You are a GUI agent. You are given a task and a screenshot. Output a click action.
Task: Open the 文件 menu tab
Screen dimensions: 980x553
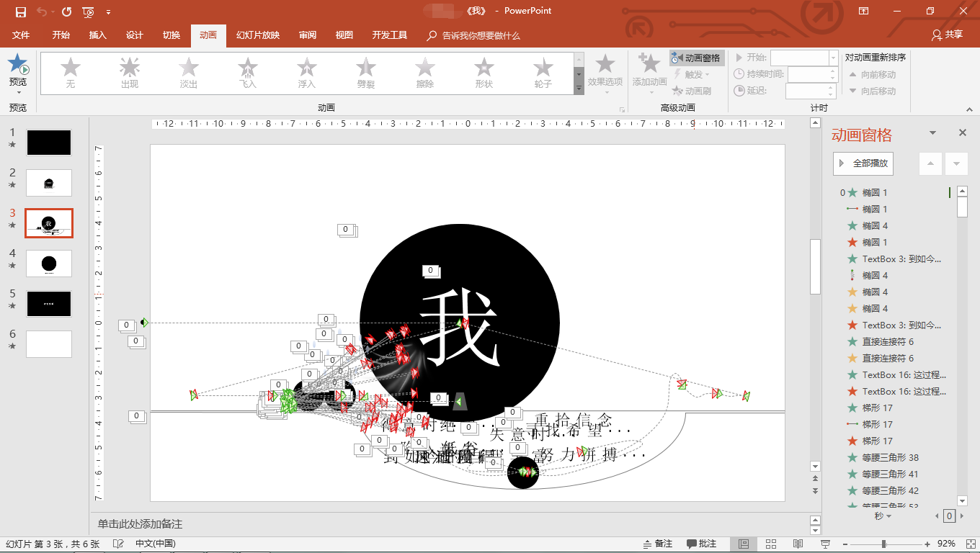click(x=21, y=35)
